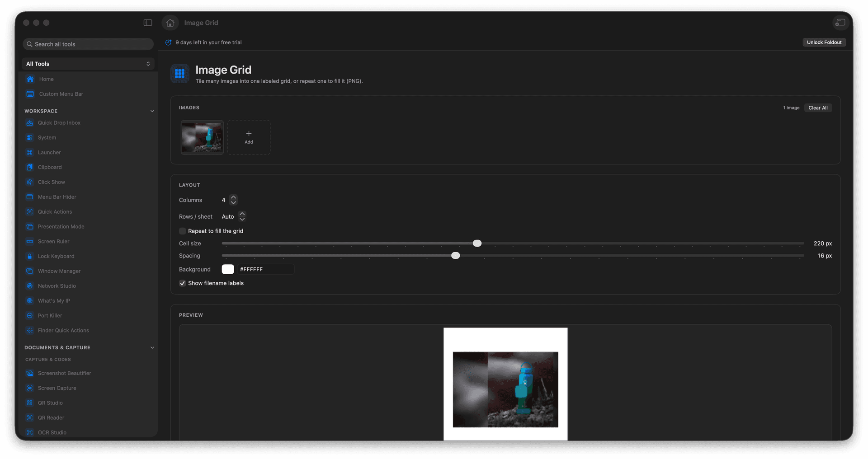The width and height of the screenshot is (868, 459).
Task: Open QR Studio icon
Action: point(30,403)
